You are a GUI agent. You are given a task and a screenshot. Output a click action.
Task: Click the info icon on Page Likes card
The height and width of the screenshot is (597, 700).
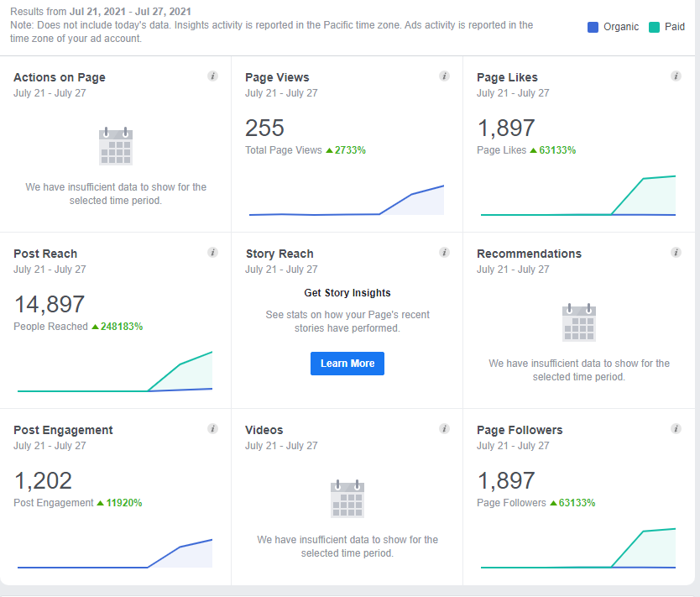(676, 76)
